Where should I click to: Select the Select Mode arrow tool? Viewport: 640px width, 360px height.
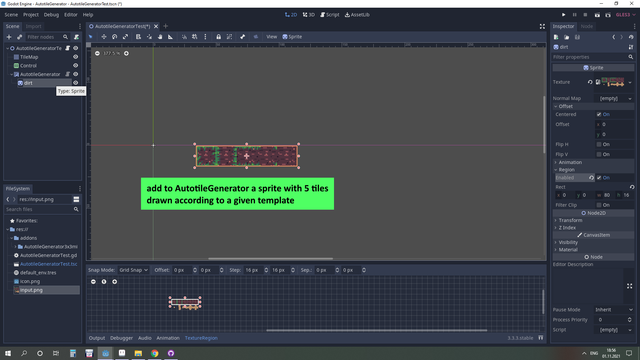91,37
